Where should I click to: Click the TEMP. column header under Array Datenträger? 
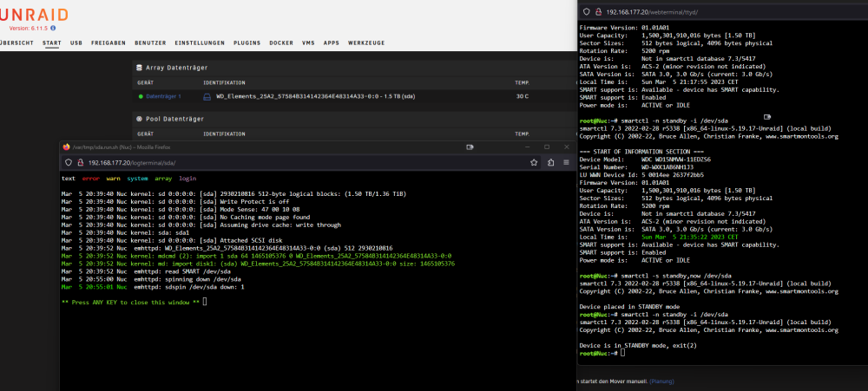coord(522,83)
